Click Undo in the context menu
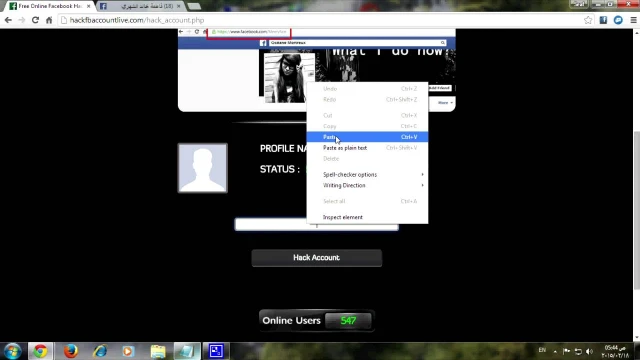640x360 pixels. click(367, 89)
